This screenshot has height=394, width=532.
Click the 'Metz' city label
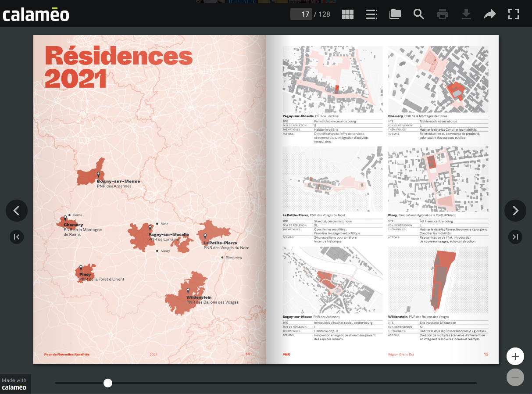[x=164, y=224]
